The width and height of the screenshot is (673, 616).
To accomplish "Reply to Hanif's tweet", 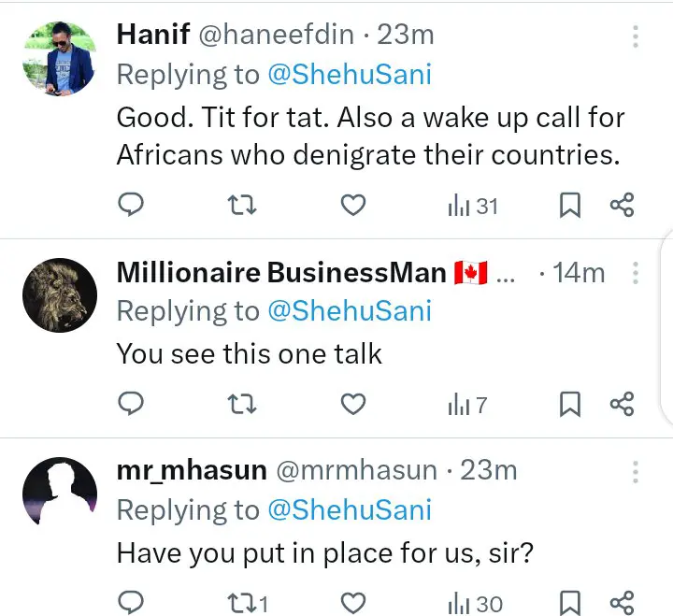I will [132, 205].
